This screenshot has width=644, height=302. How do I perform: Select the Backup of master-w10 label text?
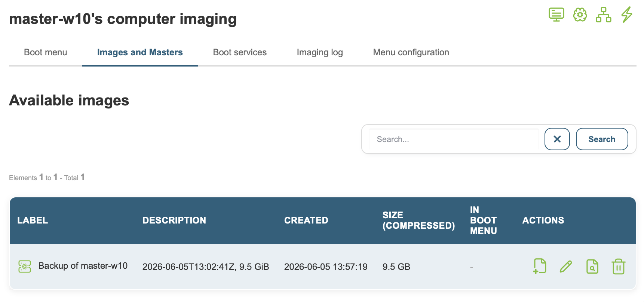click(x=83, y=266)
